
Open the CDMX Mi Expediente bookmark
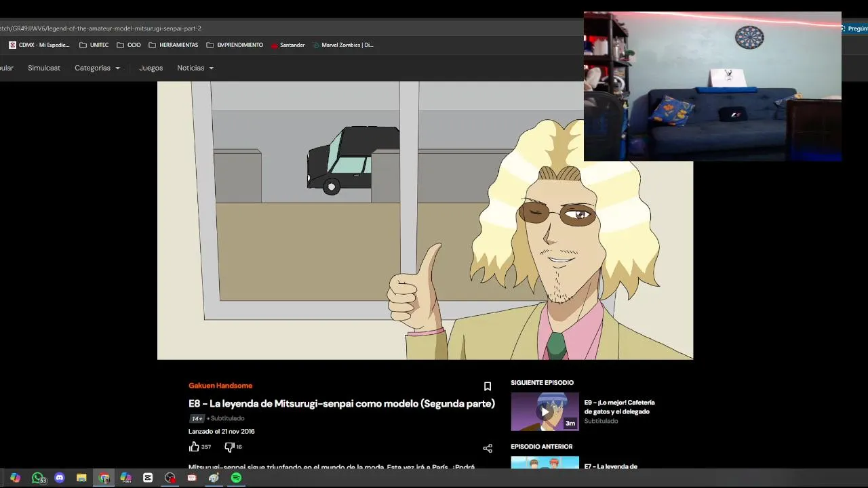[x=39, y=45]
